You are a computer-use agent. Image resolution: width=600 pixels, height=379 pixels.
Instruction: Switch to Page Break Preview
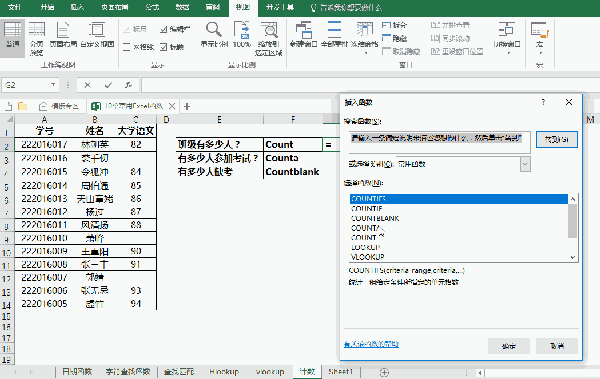(37, 38)
